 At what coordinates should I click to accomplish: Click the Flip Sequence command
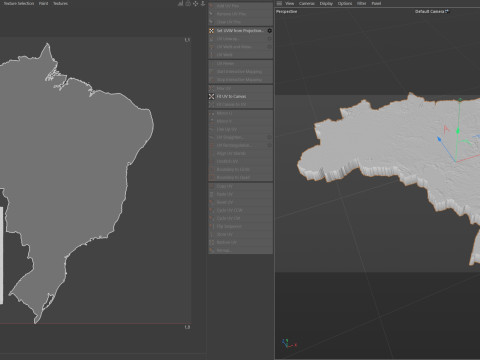pyautogui.click(x=240, y=226)
